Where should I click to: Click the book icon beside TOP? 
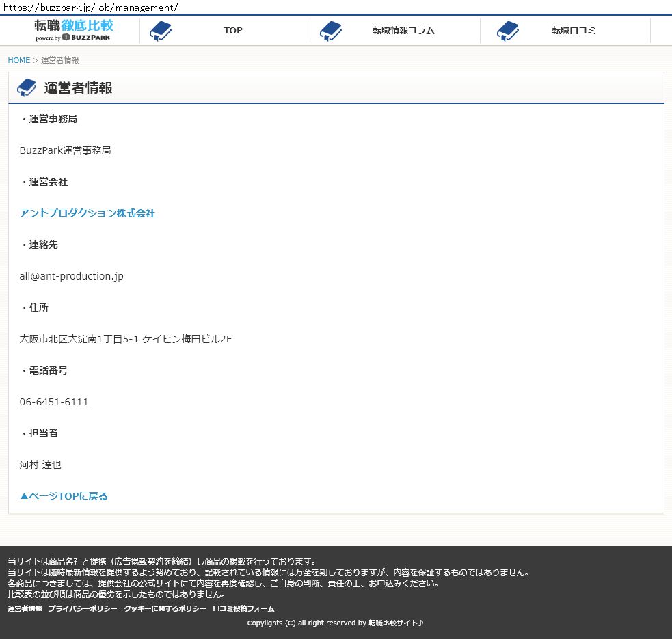161,31
